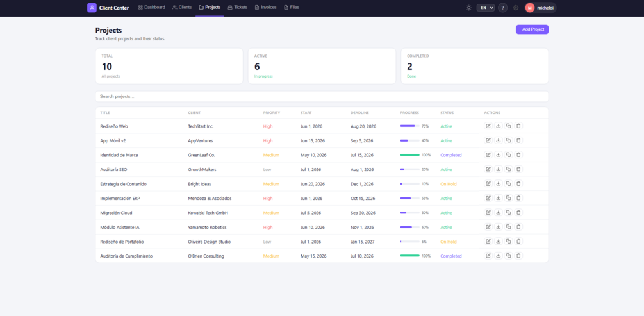Image resolution: width=644 pixels, height=316 pixels.
Task: Delete the Auditoría SEO project
Action: pyautogui.click(x=518, y=169)
